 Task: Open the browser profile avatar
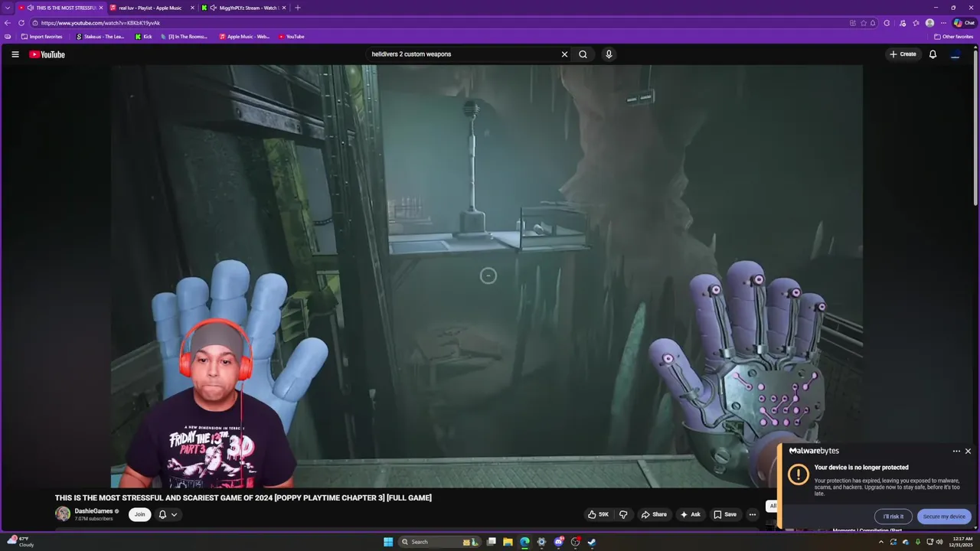coord(929,23)
